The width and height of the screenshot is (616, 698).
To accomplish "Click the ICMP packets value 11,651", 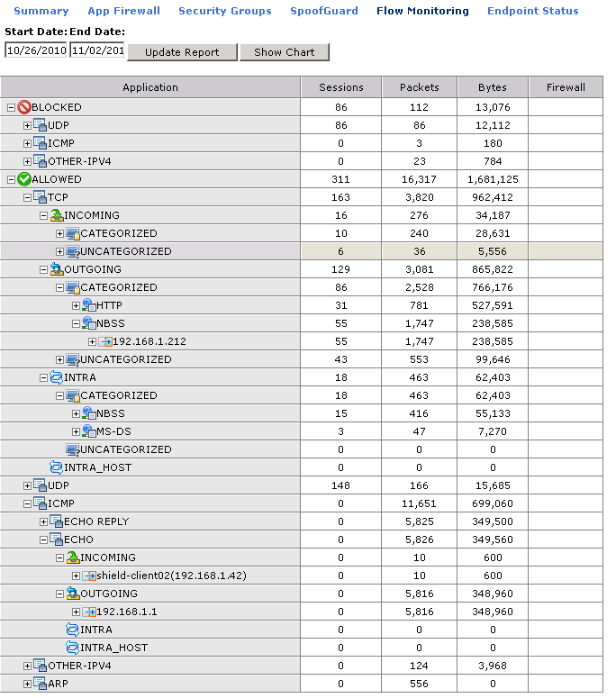I will coord(420,503).
